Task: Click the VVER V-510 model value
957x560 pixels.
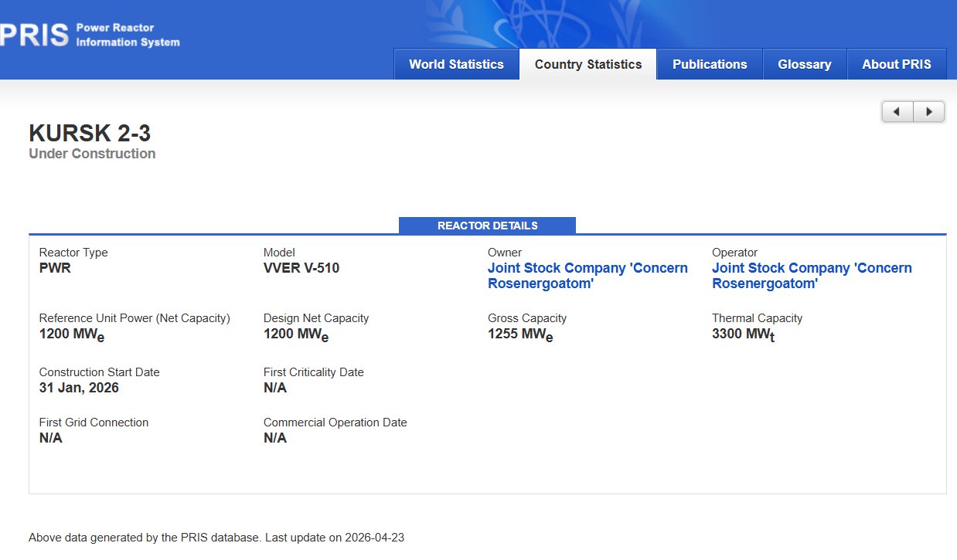Action: [301, 268]
